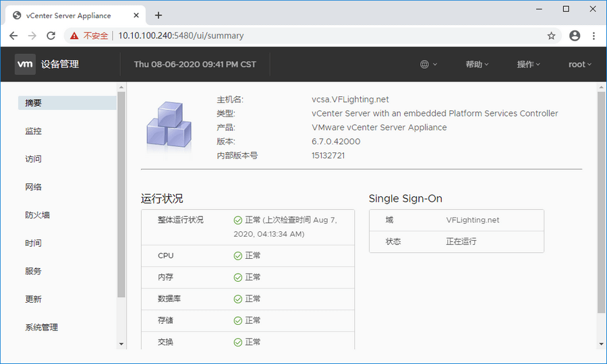Click the green check icon for 存储

pos(237,321)
